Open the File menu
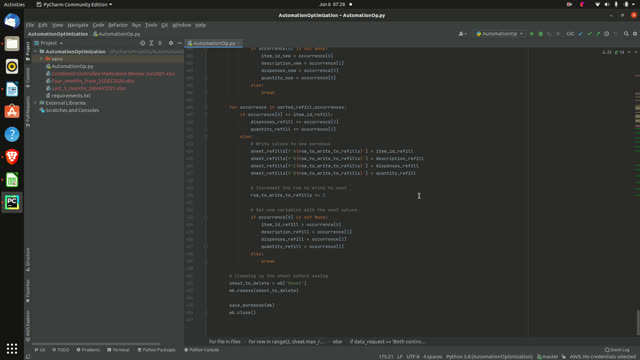640x360 pixels. coord(30,25)
